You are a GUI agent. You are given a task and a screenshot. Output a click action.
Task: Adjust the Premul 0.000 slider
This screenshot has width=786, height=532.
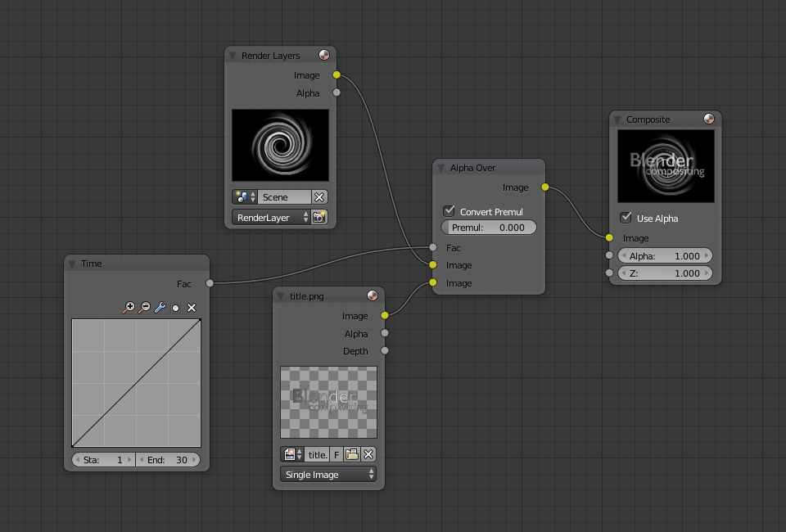[x=489, y=228]
